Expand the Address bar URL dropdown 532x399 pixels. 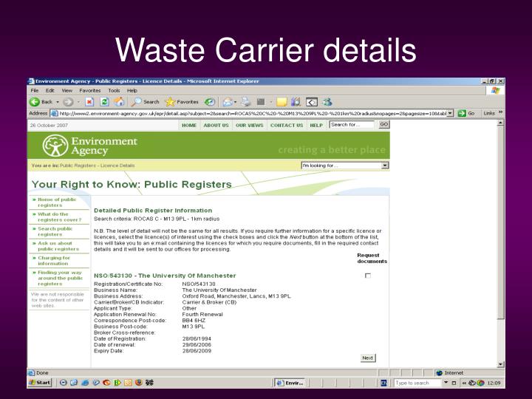pyautogui.click(x=450, y=113)
